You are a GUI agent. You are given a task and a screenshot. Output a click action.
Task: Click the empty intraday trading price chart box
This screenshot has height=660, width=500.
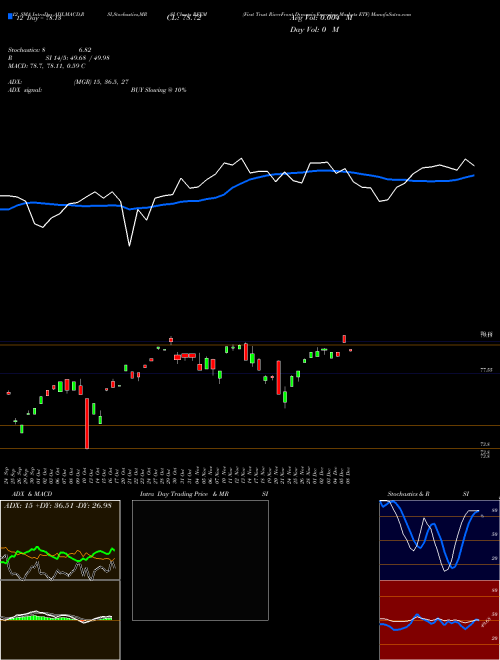pos(200,560)
